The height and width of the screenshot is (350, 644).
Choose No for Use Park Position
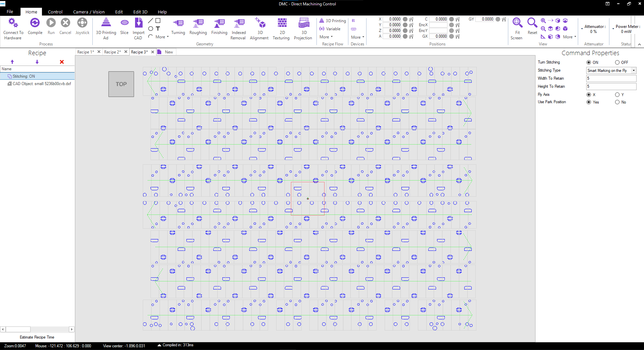click(x=617, y=102)
